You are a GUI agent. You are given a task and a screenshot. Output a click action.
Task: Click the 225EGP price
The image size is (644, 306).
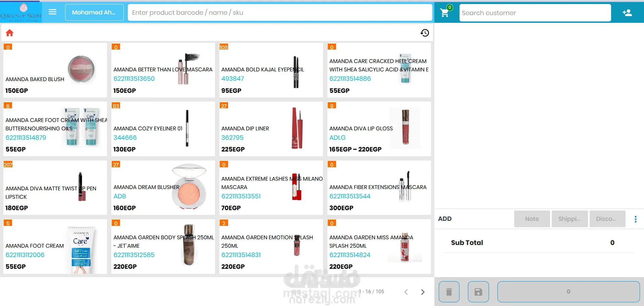pyautogui.click(x=233, y=149)
